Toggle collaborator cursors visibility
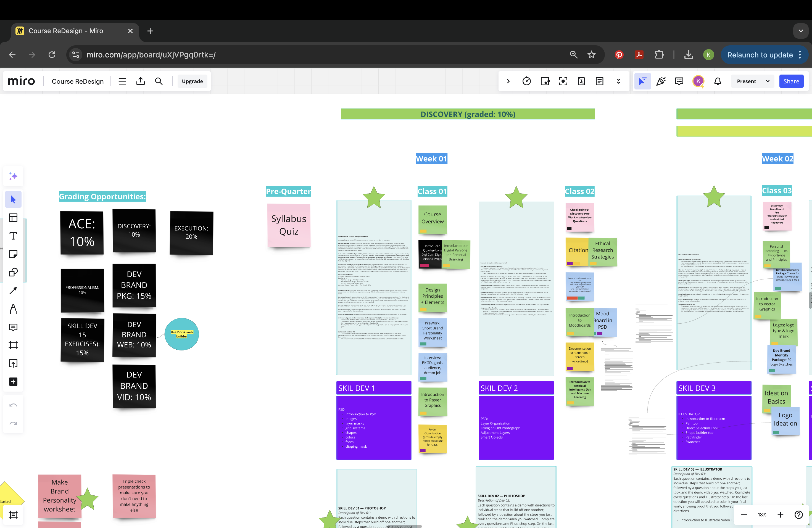Screen dimensions: 812x528 [642, 81]
